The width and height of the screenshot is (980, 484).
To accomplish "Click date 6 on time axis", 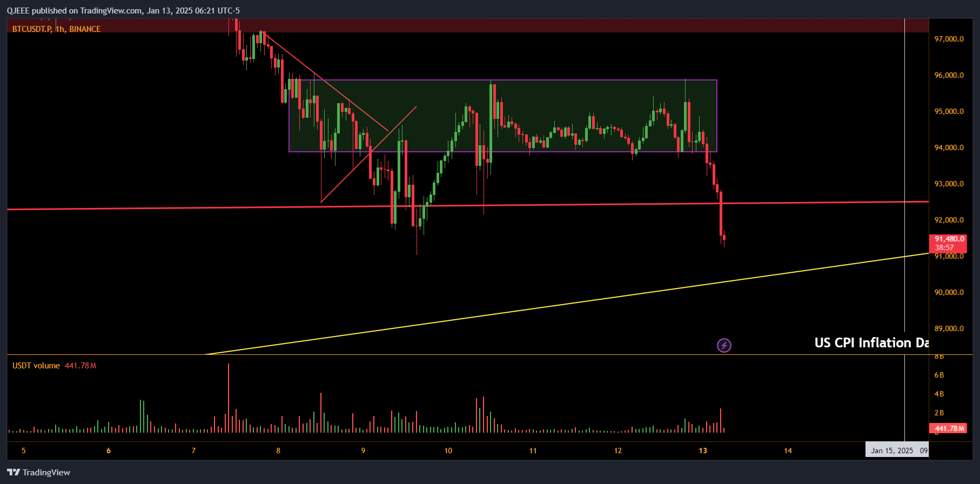I will click(109, 451).
